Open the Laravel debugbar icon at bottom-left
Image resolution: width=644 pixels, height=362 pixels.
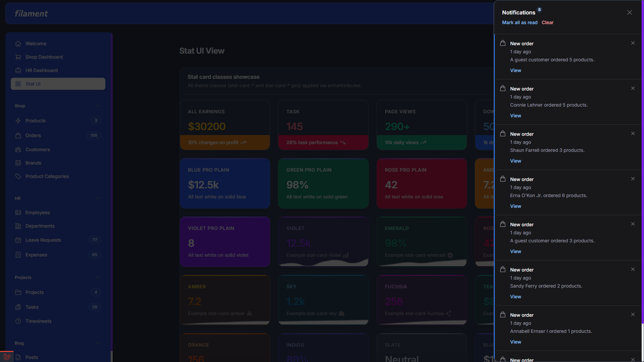(x=7, y=357)
